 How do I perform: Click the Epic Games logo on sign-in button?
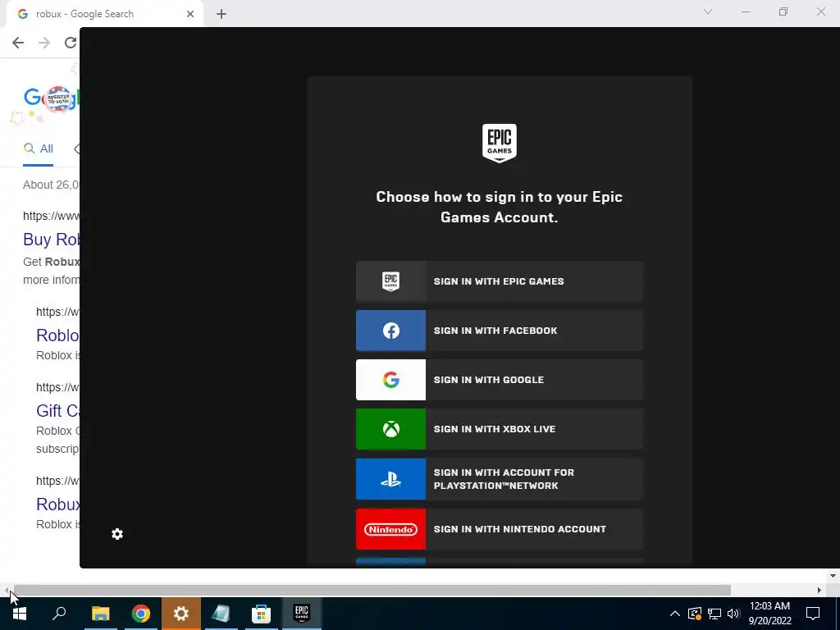coord(390,281)
